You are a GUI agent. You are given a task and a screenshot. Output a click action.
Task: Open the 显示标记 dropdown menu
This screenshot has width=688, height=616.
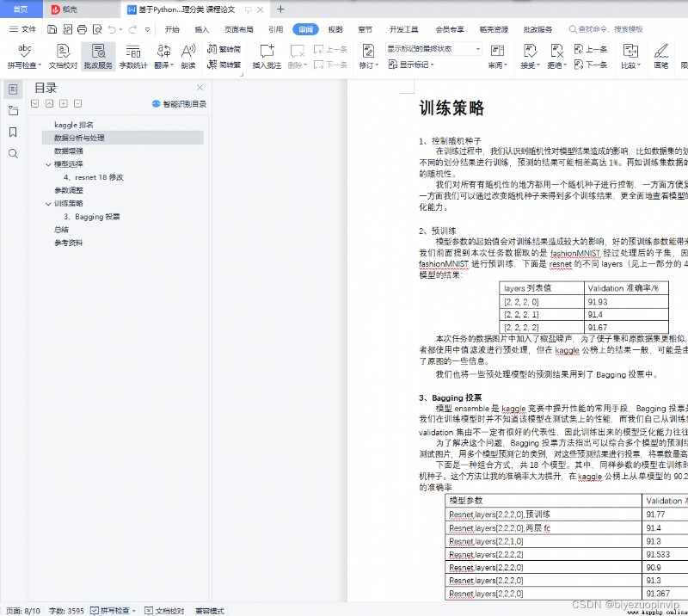tap(411, 65)
